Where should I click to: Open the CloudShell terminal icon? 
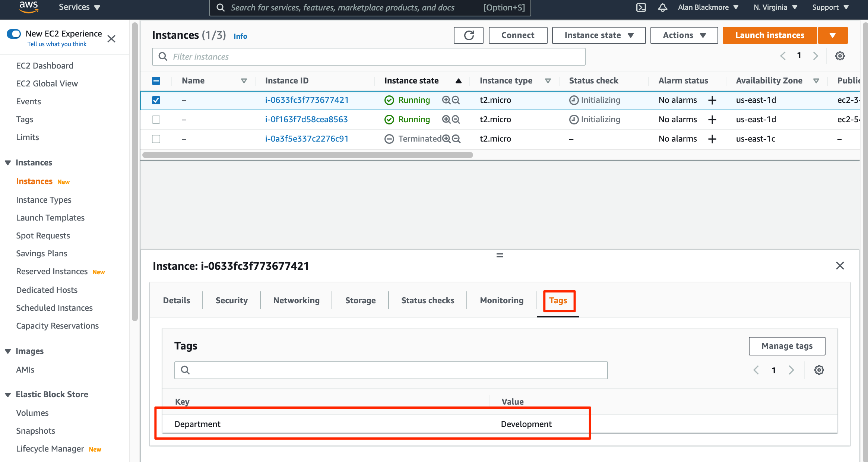click(x=641, y=7)
